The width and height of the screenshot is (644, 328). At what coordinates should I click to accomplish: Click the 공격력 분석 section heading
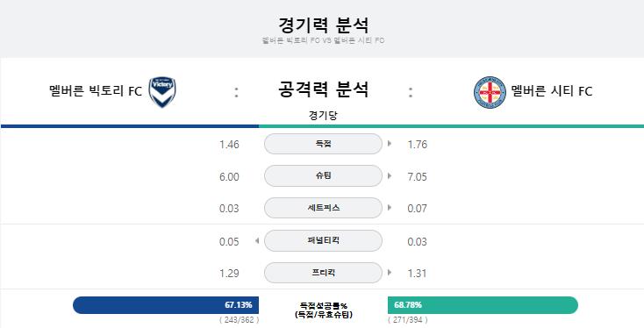(323, 89)
